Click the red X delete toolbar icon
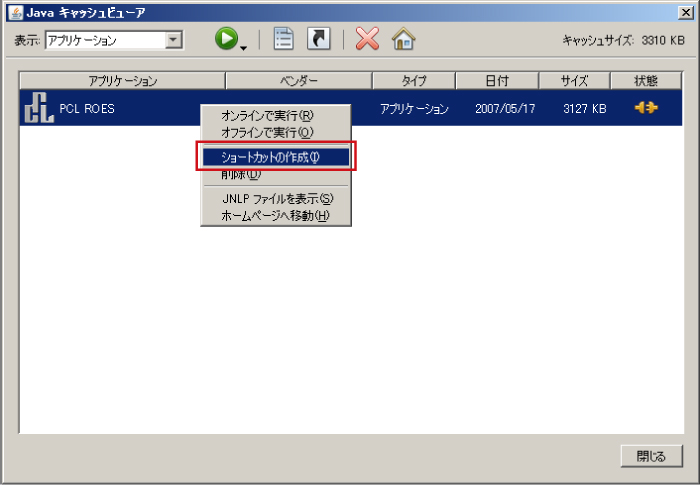This screenshot has height=485, width=700. click(x=367, y=39)
